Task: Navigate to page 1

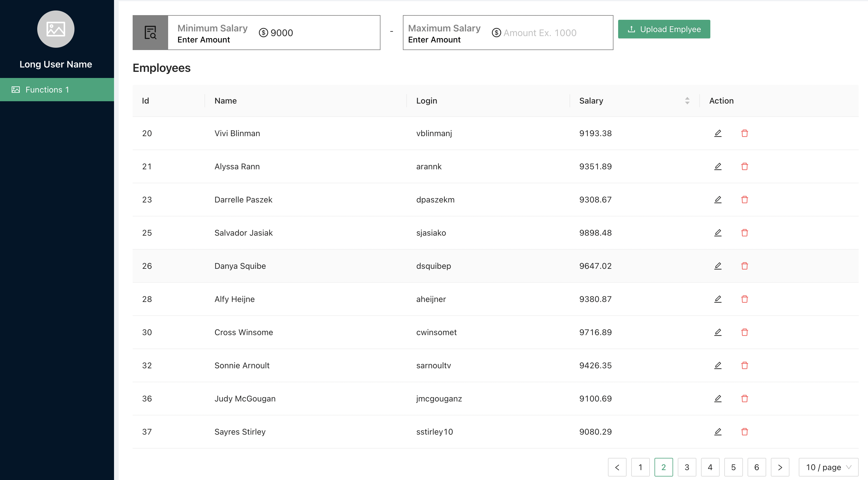Action: (640, 467)
